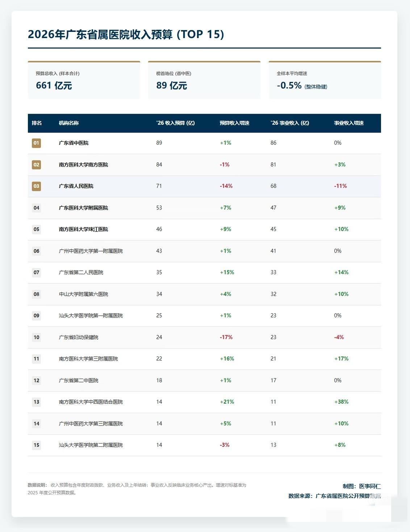Click income budget value 71
The width and height of the screenshot is (410, 532).
pos(159,186)
